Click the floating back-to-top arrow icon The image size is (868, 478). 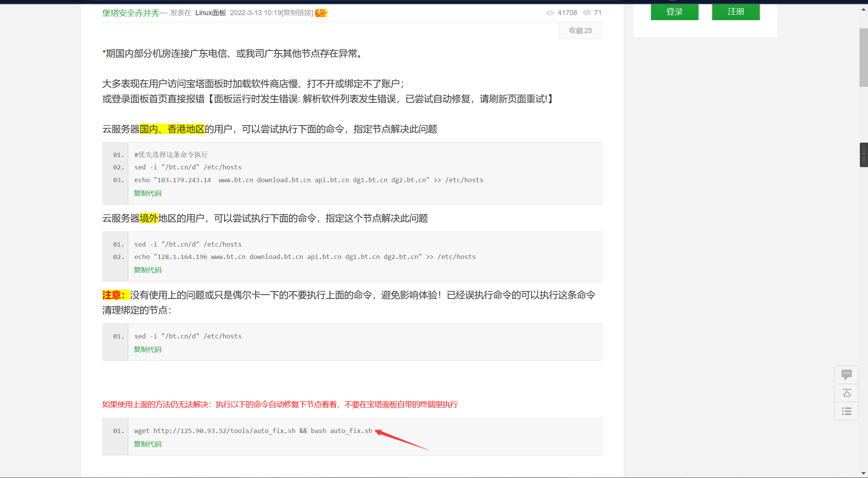tap(847, 393)
